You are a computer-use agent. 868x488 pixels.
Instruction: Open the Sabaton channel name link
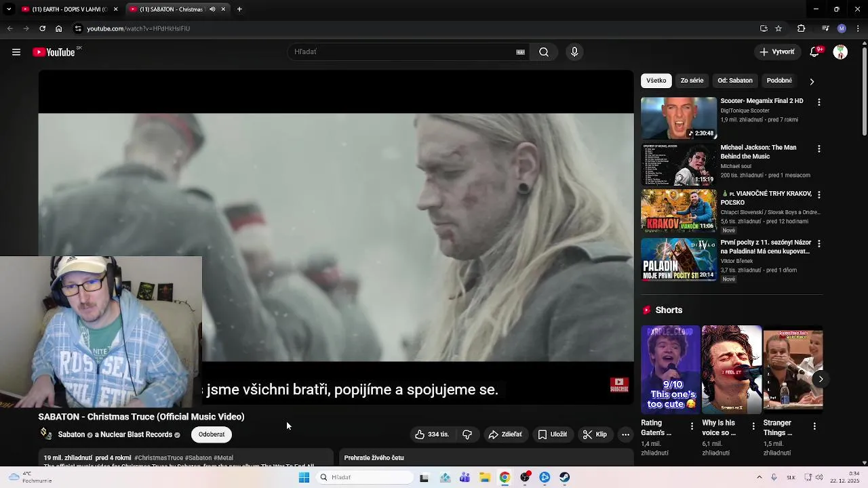tap(71, 434)
